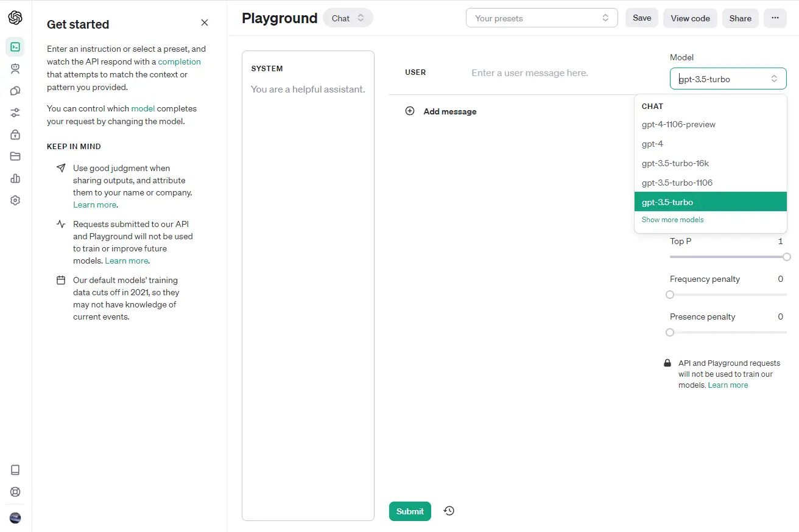Click the KEEP IN MIND heading
Screen dimensions: 799x532
pos(74,147)
